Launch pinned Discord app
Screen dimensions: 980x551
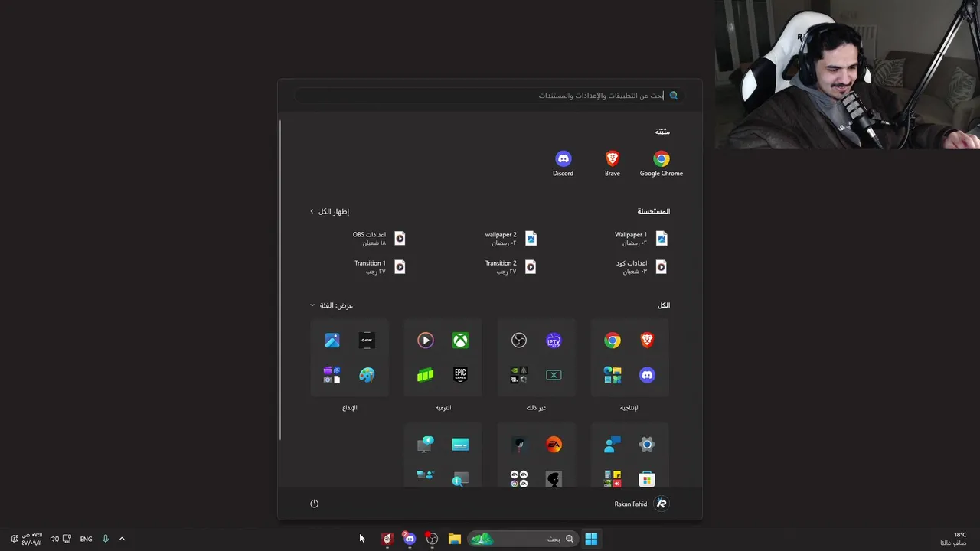(x=563, y=163)
